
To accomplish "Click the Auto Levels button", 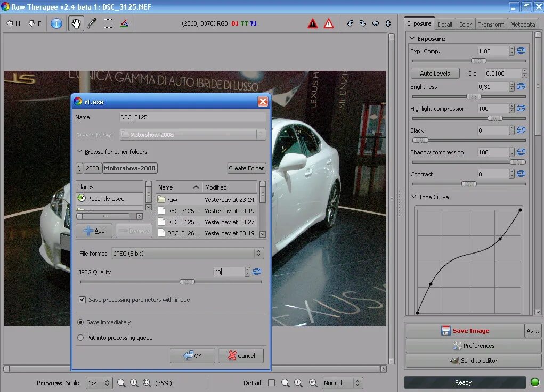I will tap(435, 73).
